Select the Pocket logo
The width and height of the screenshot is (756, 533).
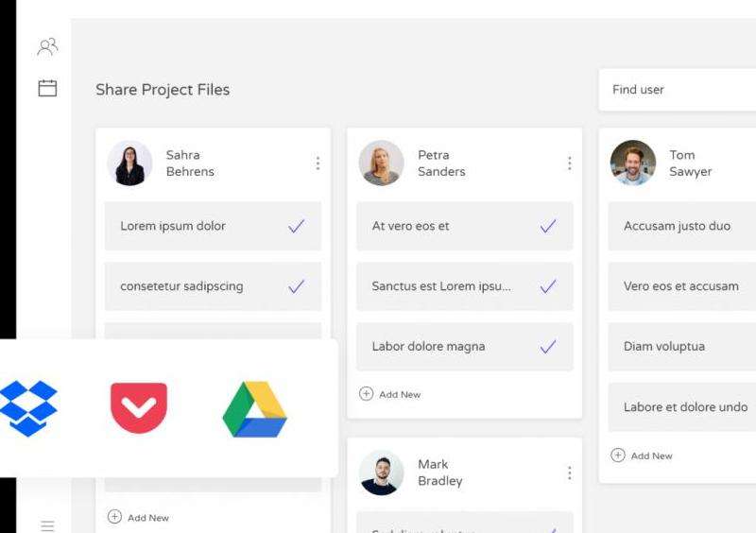pos(139,408)
